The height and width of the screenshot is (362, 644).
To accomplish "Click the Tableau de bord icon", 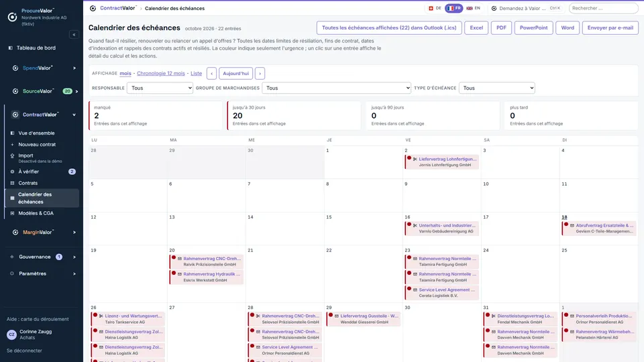I will (11, 48).
